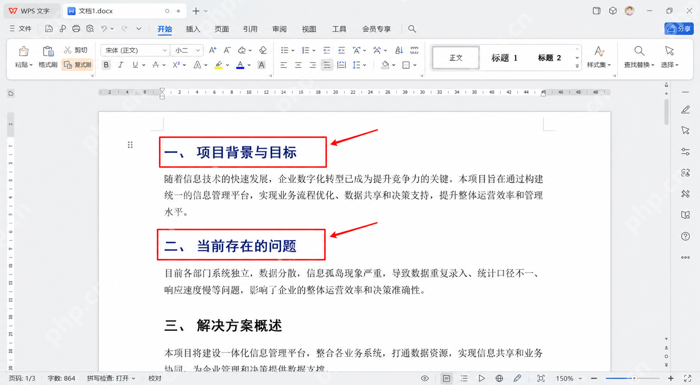
Task: Toggle Underline formatting
Action: pos(135,65)
